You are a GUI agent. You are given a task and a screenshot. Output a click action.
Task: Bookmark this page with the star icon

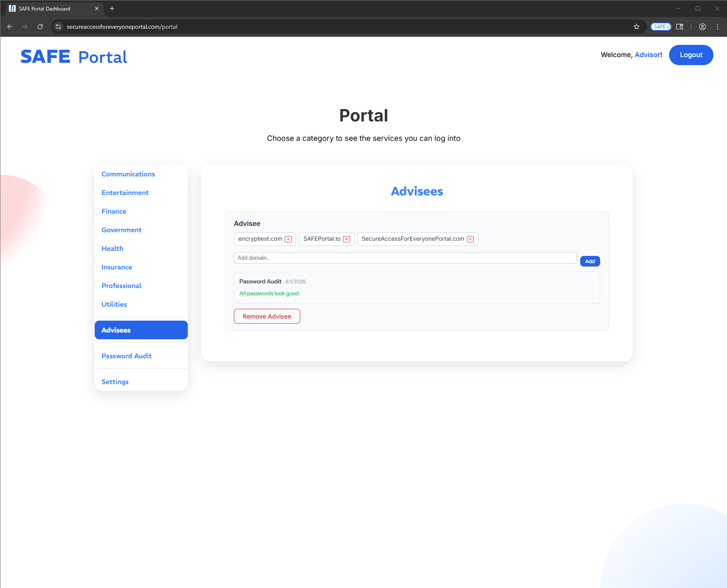[636, 27]
